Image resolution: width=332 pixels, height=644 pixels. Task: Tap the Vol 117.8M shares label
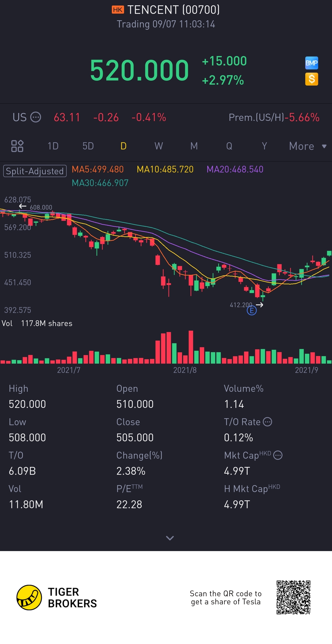point(37,323)
